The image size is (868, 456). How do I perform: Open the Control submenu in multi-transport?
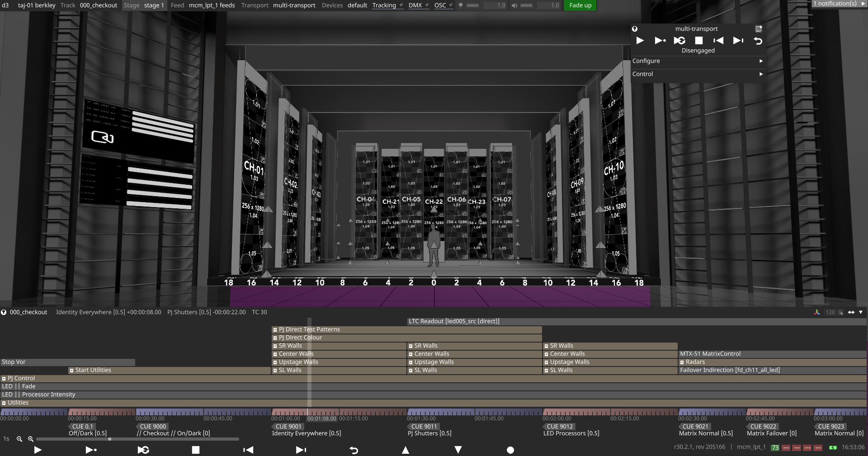point(698,74)
